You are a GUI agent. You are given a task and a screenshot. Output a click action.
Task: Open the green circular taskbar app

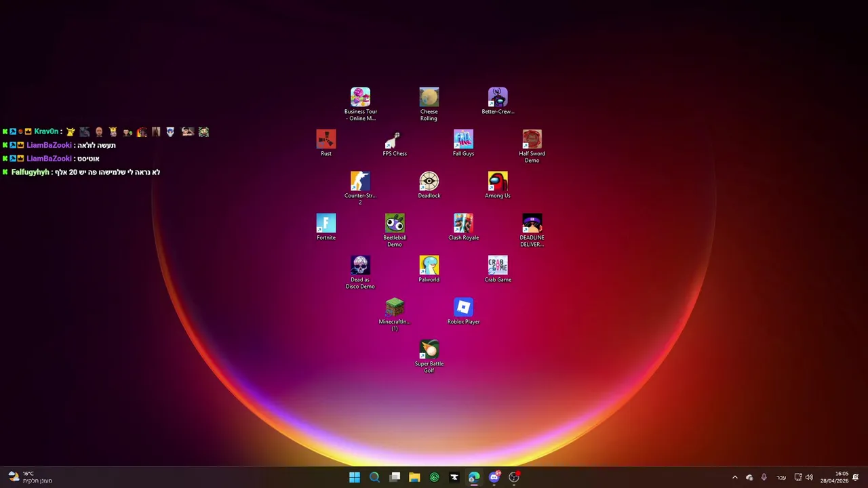434,477
